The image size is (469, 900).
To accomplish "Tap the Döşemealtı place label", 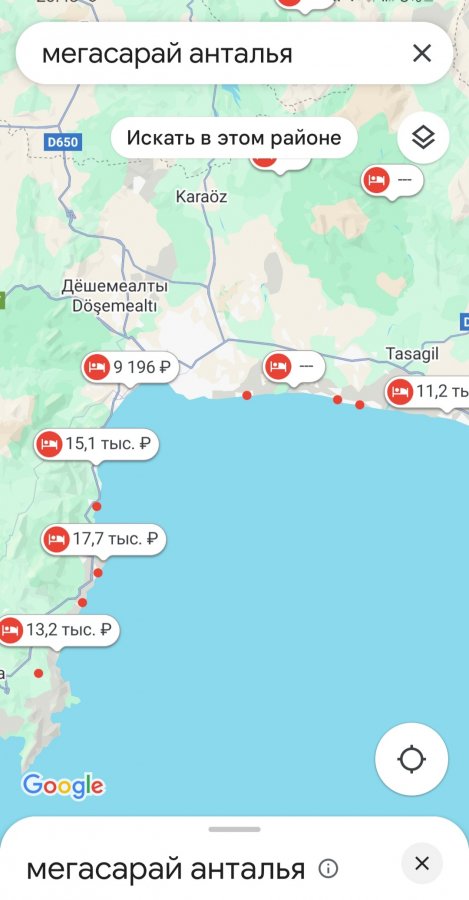I will tap(114, 306).
